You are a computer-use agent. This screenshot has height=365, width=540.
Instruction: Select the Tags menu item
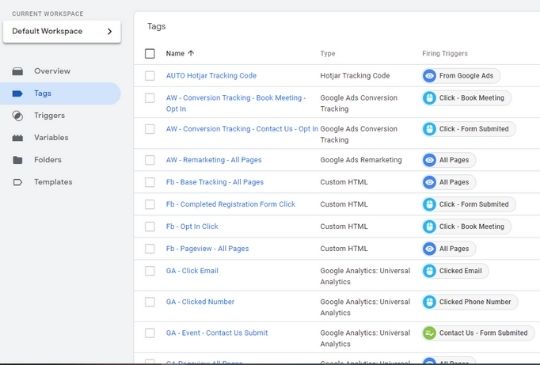coord(60,93)
